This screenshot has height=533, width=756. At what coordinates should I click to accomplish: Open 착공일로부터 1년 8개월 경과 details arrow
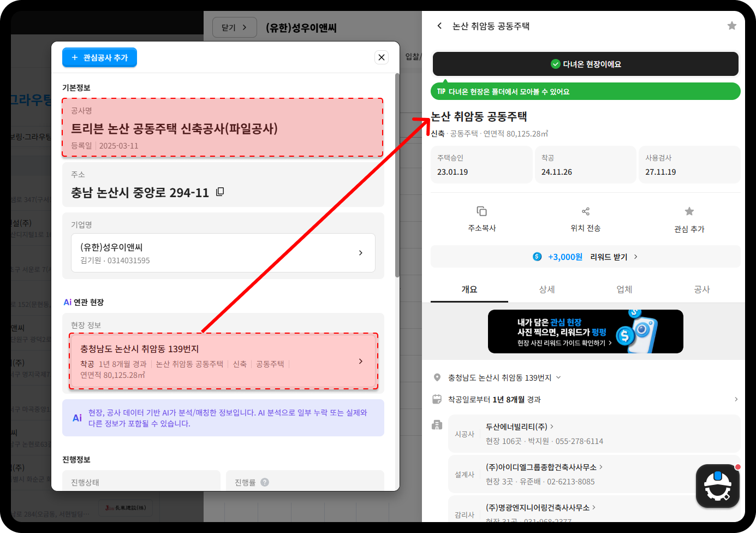pyautogui.click(x=736, y=399)
